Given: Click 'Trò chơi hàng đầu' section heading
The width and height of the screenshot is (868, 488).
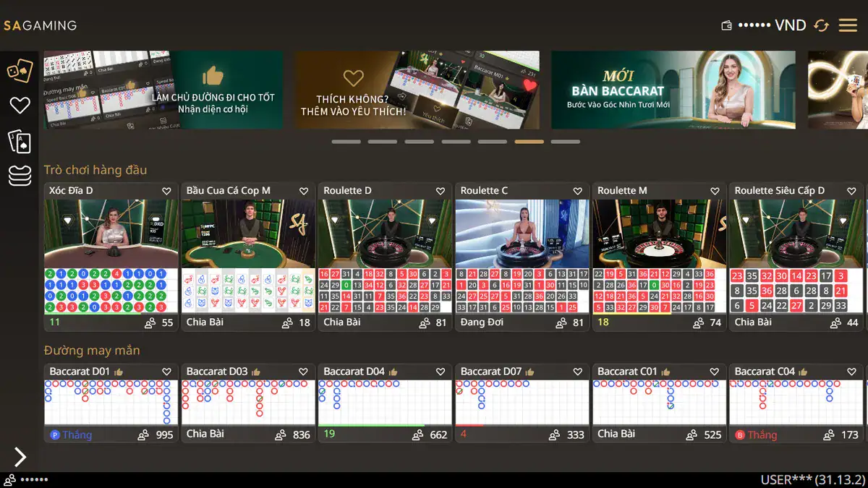Looking at the screenshot, I should (x=95, y=170).
